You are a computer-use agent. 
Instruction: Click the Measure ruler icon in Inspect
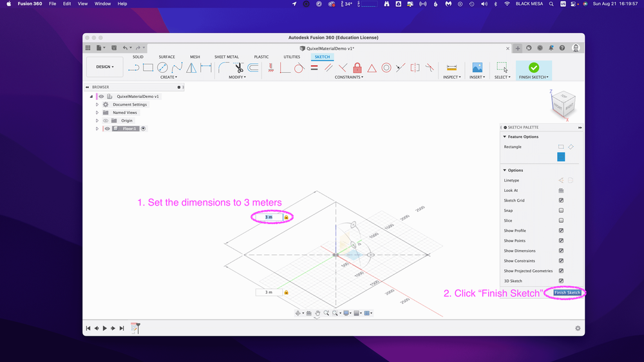451,68
